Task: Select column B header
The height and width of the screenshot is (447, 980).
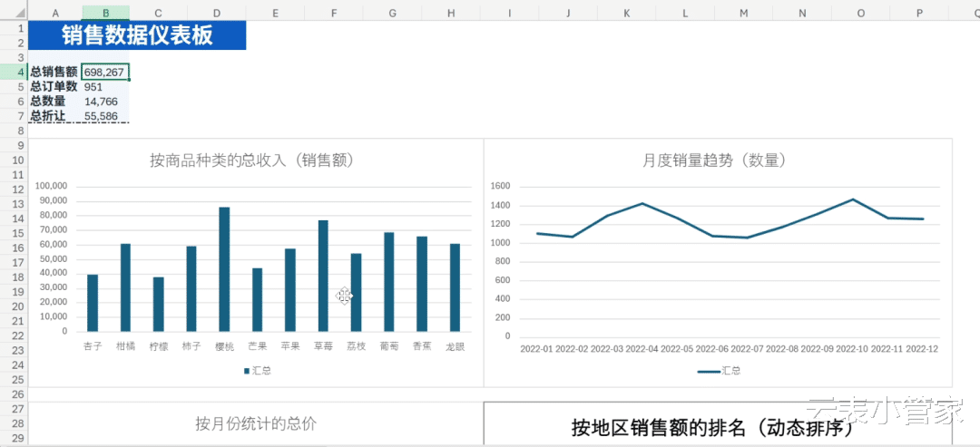Action: tap(105, 13)
